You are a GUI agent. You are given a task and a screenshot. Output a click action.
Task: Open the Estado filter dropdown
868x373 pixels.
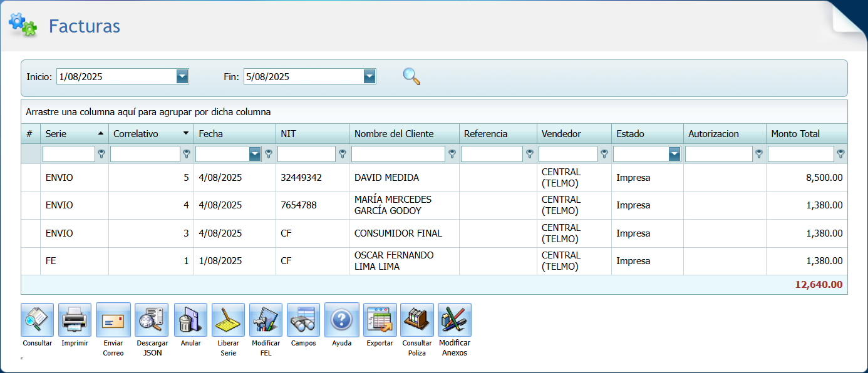pyautogui.click(x=674, y=154)
